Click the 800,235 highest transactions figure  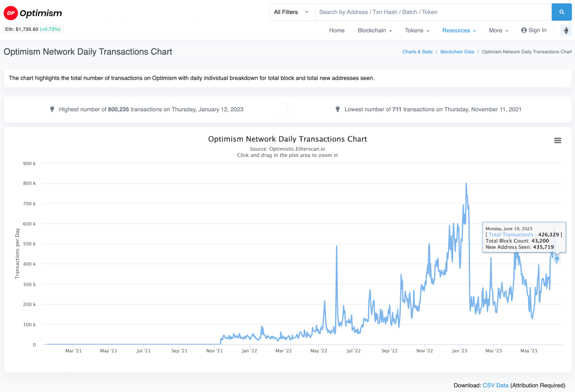[x=118, y=109]
